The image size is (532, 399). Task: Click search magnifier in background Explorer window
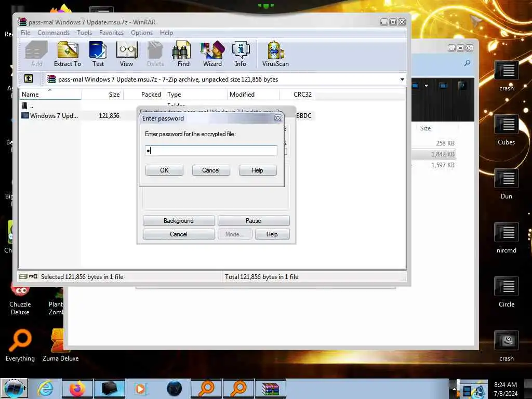(x=467, y=63)
